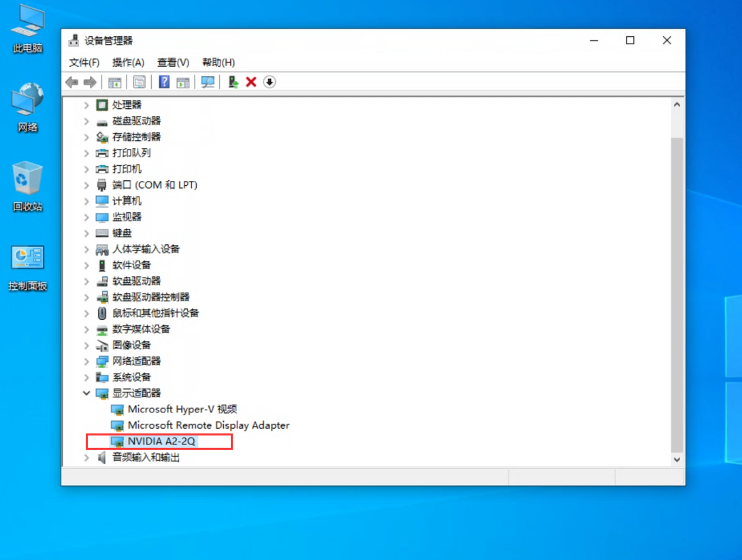Click the vertical scrollbar thumb
Screen dimensions: 742x560
click(x=677, y=294)
